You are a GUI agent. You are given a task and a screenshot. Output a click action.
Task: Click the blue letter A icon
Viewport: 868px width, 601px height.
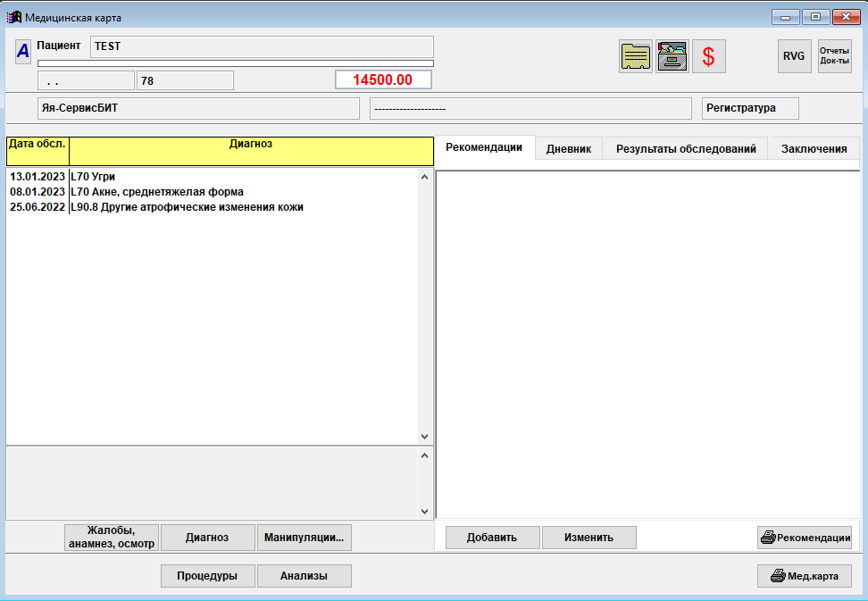(x=22, y=52)
